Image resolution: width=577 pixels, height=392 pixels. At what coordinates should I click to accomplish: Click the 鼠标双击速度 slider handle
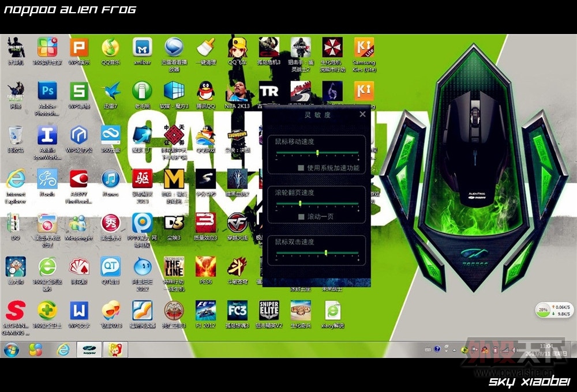coord(326,252)
